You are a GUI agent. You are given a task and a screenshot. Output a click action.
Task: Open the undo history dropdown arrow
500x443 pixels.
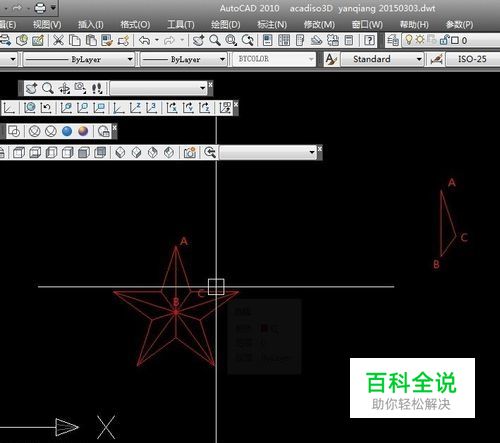[x=157, y=41]
